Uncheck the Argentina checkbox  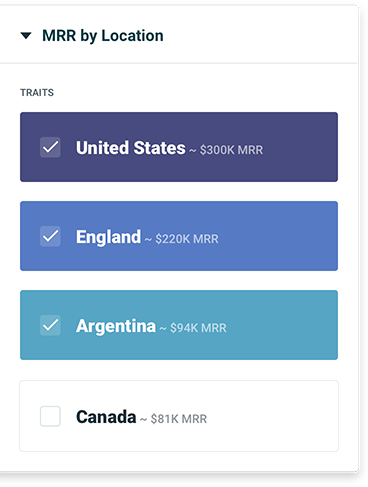point(50,325)
